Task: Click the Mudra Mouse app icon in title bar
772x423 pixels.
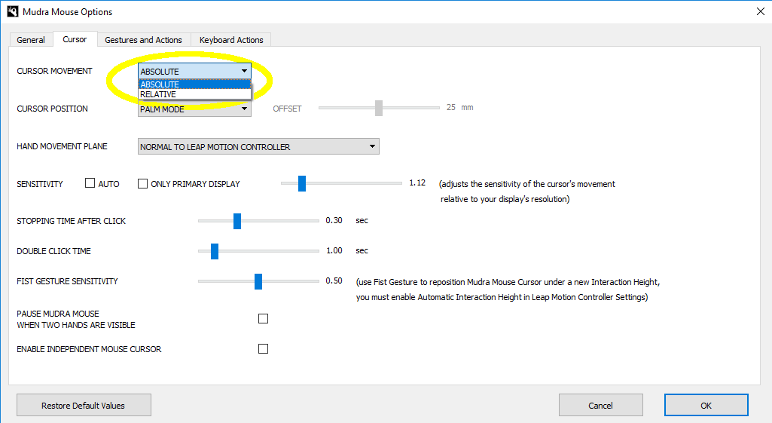Action: coord(12,11)
